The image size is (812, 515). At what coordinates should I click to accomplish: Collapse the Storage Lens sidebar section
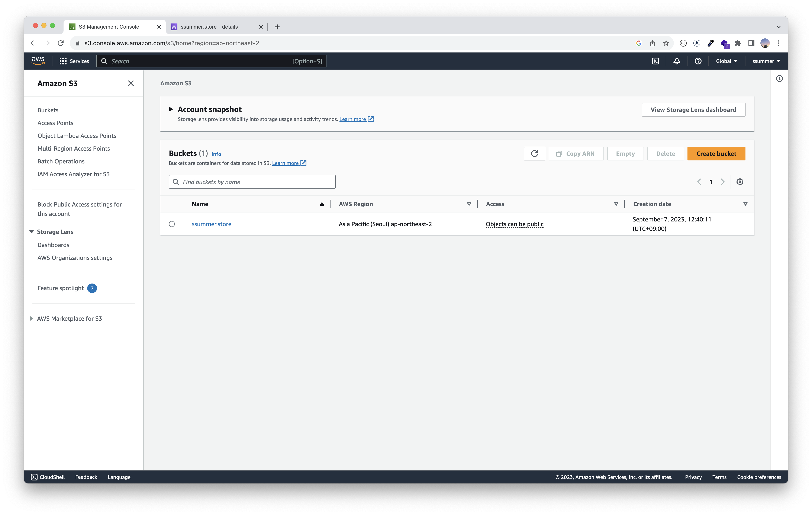[x=32, y=231]
